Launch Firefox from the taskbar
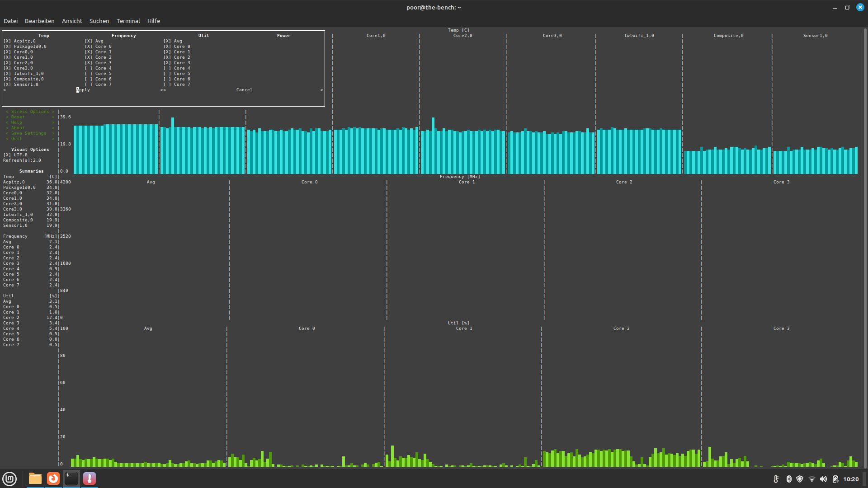This screenshot has width=868, height=488. coord(53,479)
